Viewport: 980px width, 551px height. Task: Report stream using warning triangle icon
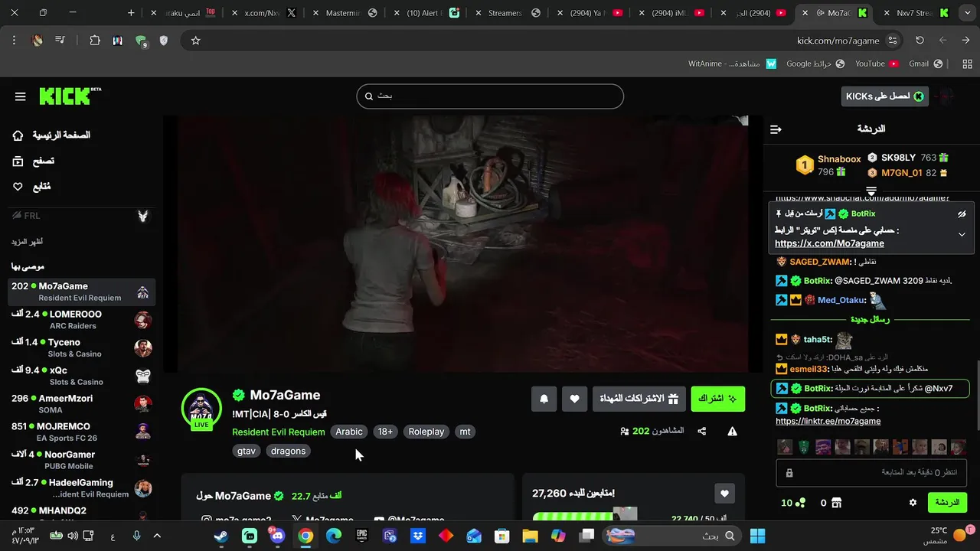coord(732,432)
